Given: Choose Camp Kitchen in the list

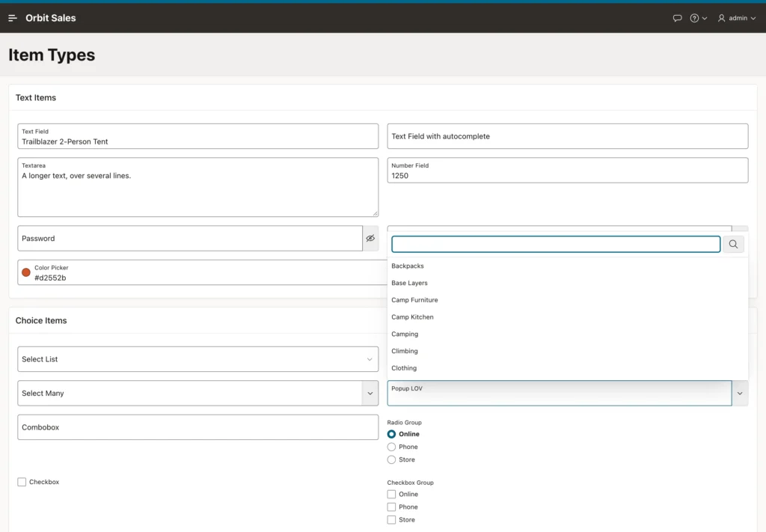Looking at the screenshot, I should 568,317.
